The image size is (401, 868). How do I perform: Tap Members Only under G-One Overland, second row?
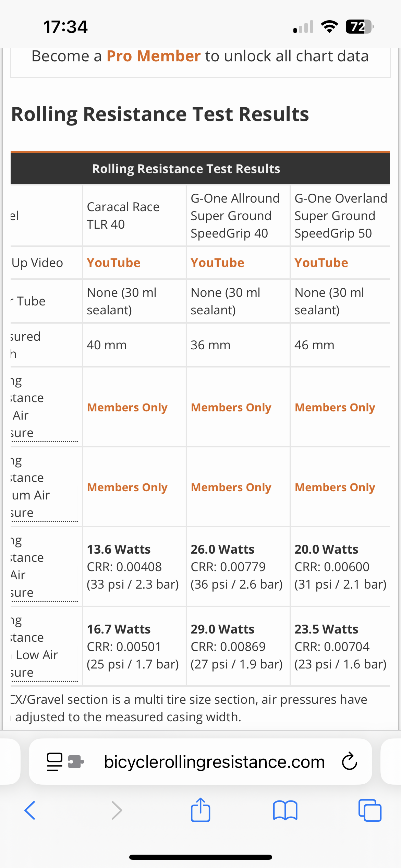335,487
